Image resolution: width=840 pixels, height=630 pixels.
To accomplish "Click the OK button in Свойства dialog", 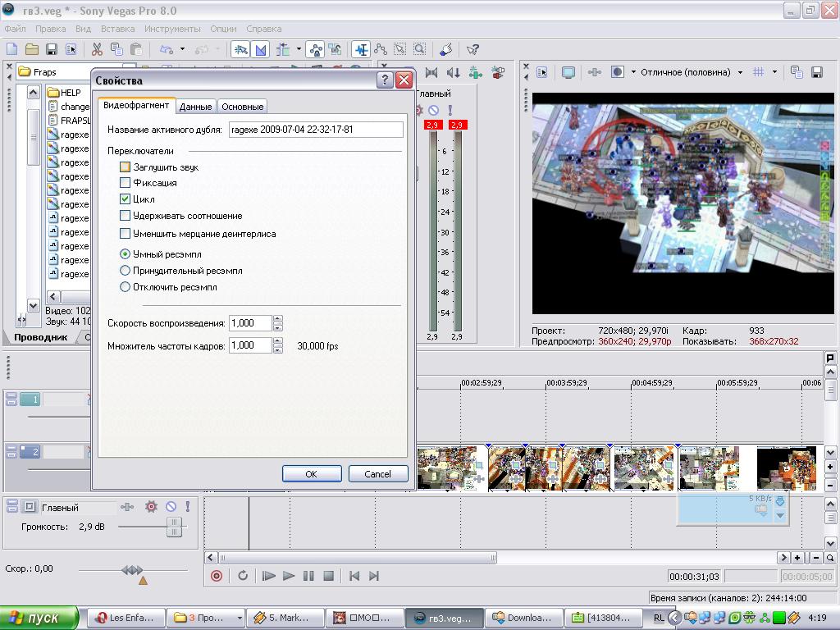I will (x=311, y=474).
